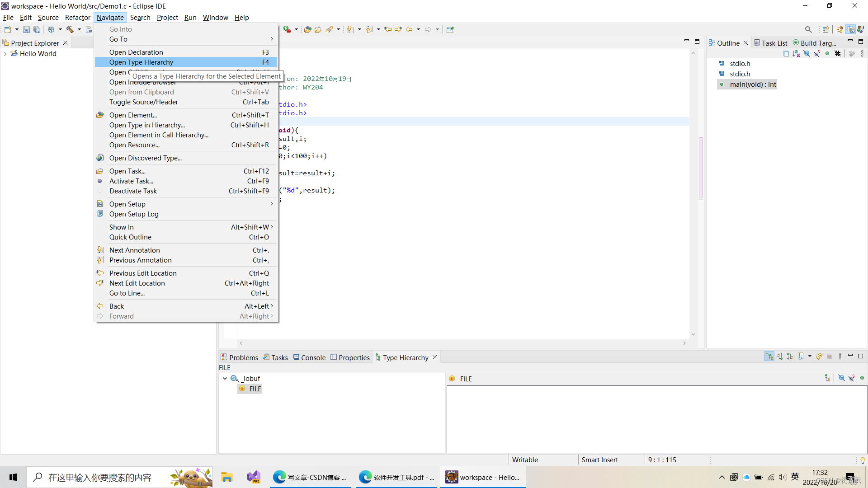Click the Save toolbar icon
The width and height of the screenshot is (868, 488).
point(26,29)
